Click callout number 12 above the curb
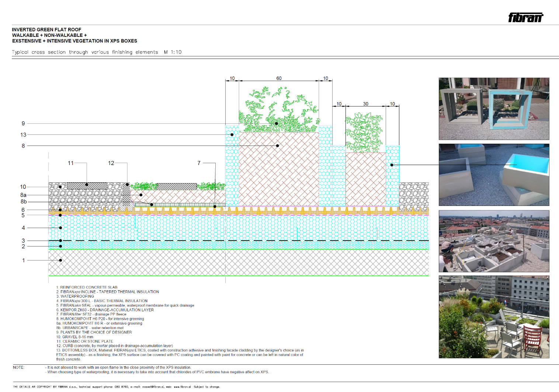The height and width of the screenshot is (392, 559). [111, 163]
